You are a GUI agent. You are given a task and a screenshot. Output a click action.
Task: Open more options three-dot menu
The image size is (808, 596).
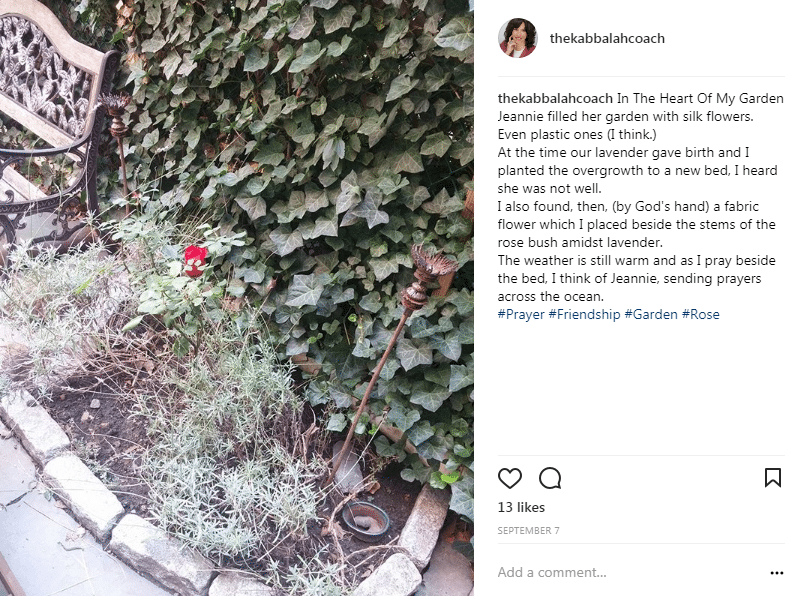(777, 573)
